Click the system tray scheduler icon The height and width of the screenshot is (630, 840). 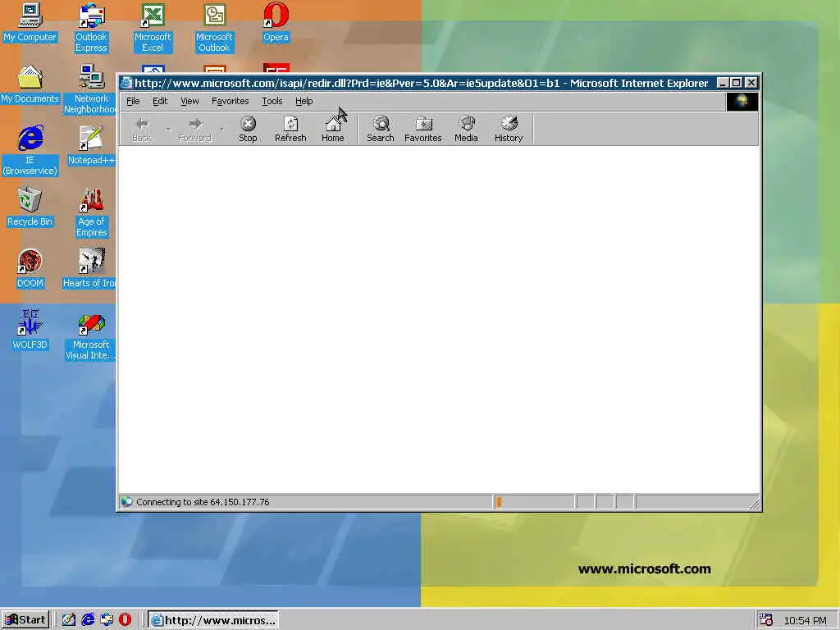765,620
